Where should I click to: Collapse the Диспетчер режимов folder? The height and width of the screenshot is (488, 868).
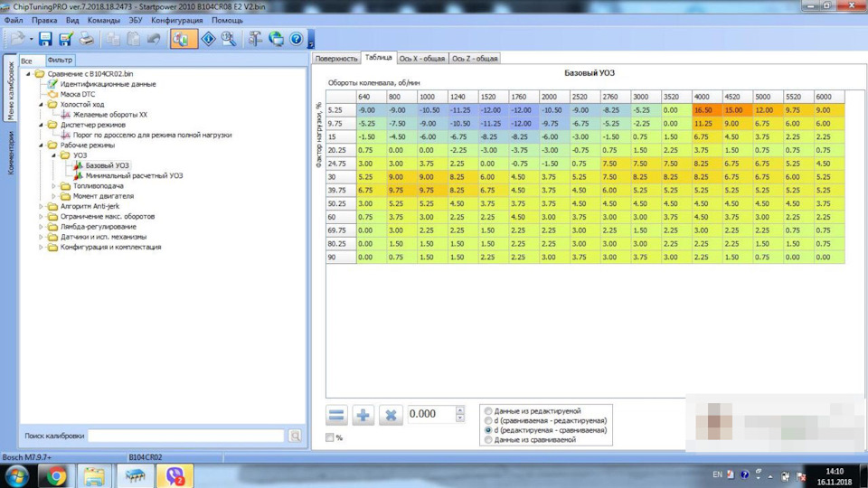point(41,125)
